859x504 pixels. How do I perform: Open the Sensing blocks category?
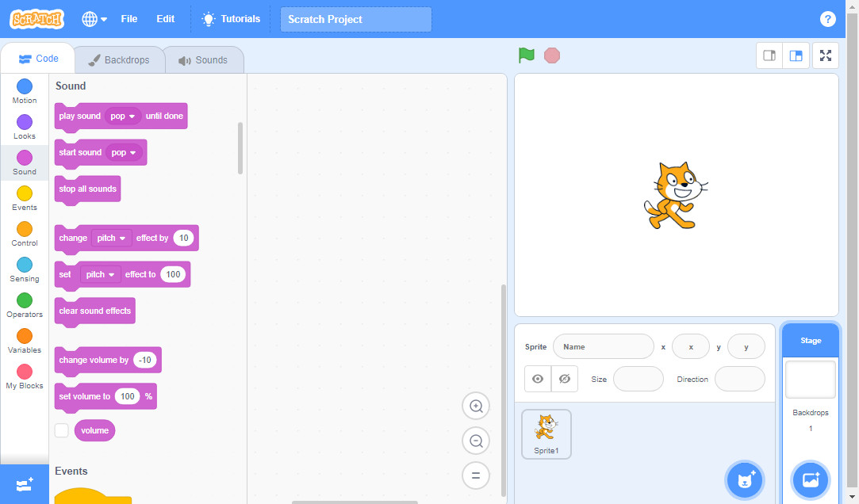[24, 269]
